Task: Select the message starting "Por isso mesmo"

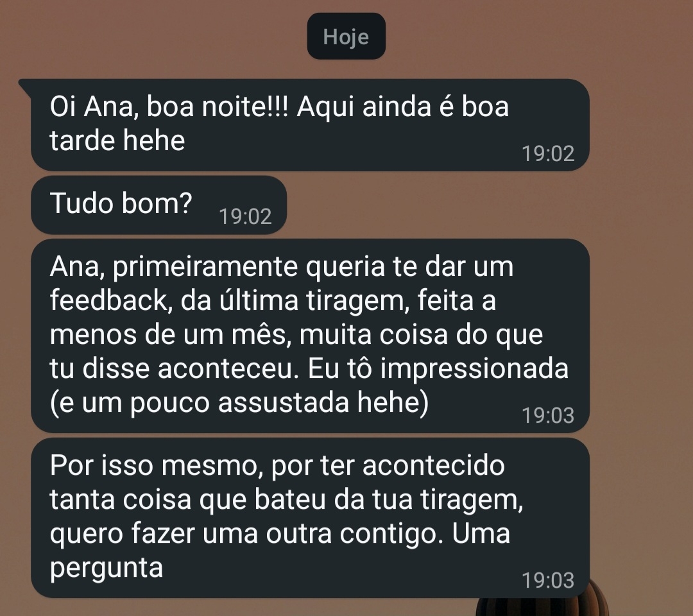Action: click(x=311, y=518)
